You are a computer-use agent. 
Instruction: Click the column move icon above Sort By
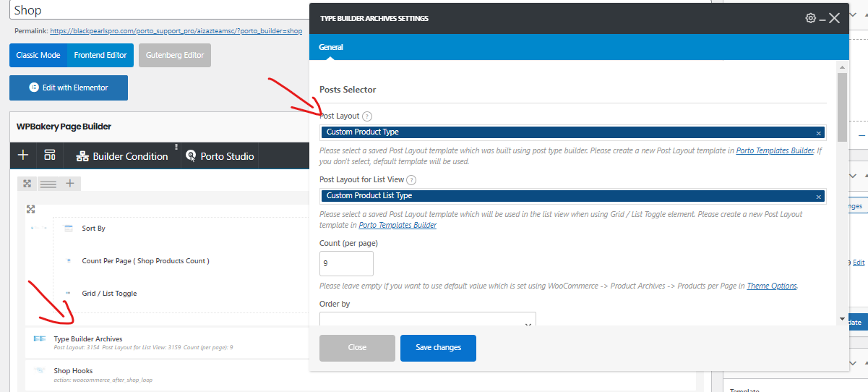coord(30,209)
